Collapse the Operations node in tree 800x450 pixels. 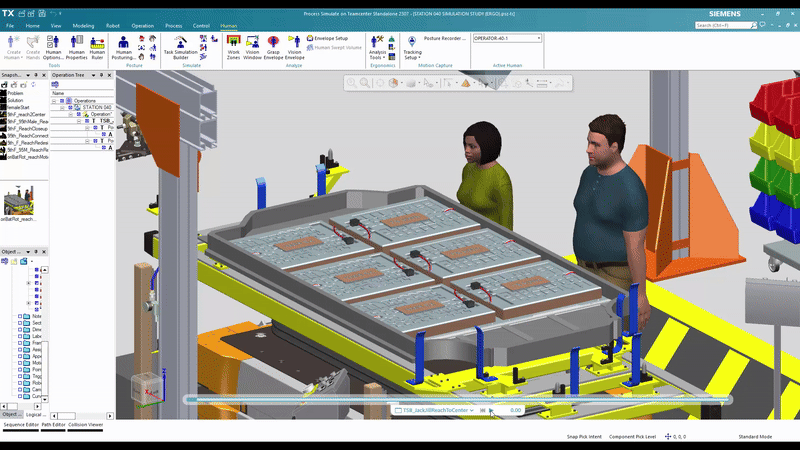pyautogui.click(x=54, y=101)
